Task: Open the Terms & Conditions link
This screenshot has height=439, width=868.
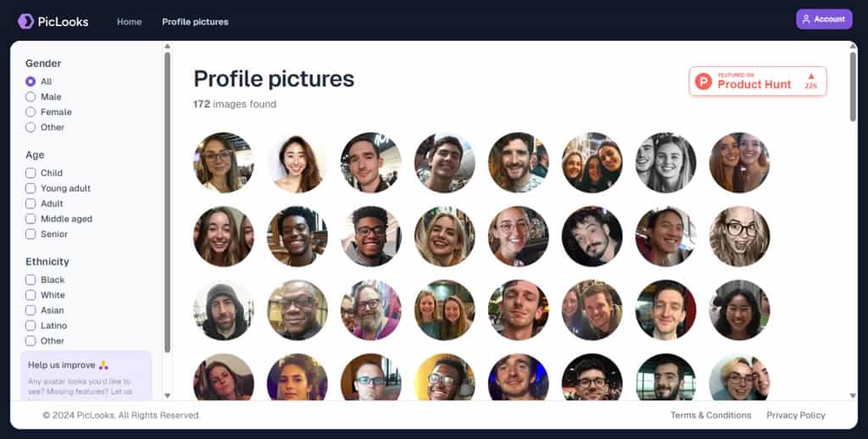Action: click(710, 415)
